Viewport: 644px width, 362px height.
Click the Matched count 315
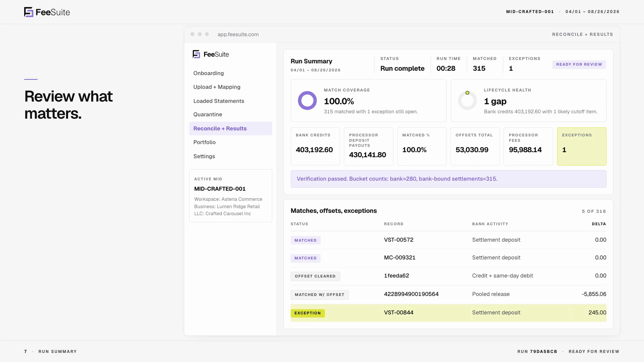click(x=479, y=68)
